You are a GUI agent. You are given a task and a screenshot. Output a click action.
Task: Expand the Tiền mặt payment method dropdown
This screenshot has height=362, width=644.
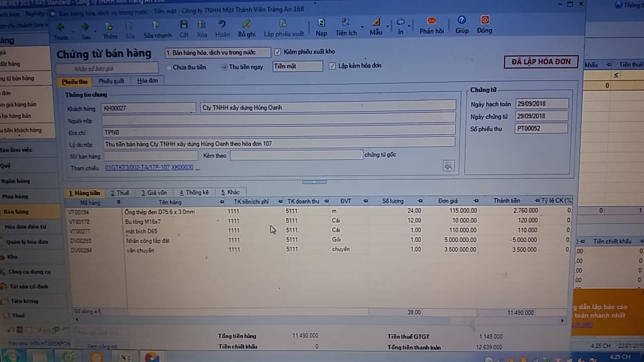(298, 66)
